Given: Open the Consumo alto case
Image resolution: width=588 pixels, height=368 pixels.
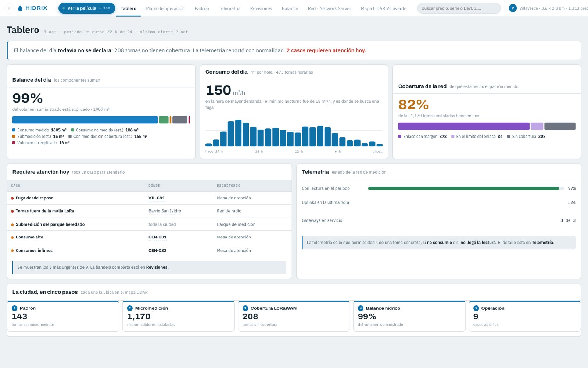Looking at the screenshot, I should pyautogui.click(x=149, y=237).
